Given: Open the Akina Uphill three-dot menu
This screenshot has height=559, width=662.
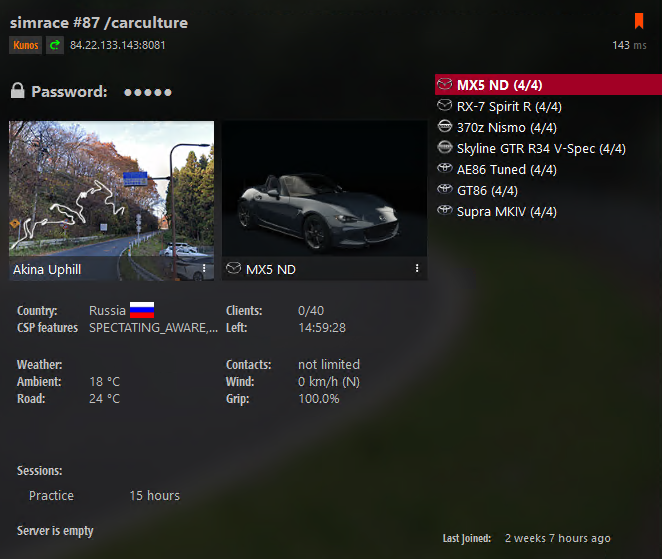Looking at the screenshot, I should pos(204,269).
